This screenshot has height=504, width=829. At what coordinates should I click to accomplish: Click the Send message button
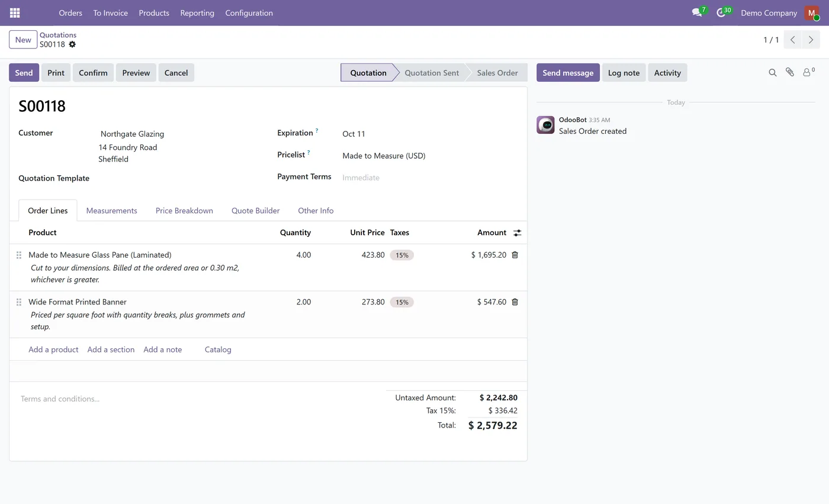(568, 72)
